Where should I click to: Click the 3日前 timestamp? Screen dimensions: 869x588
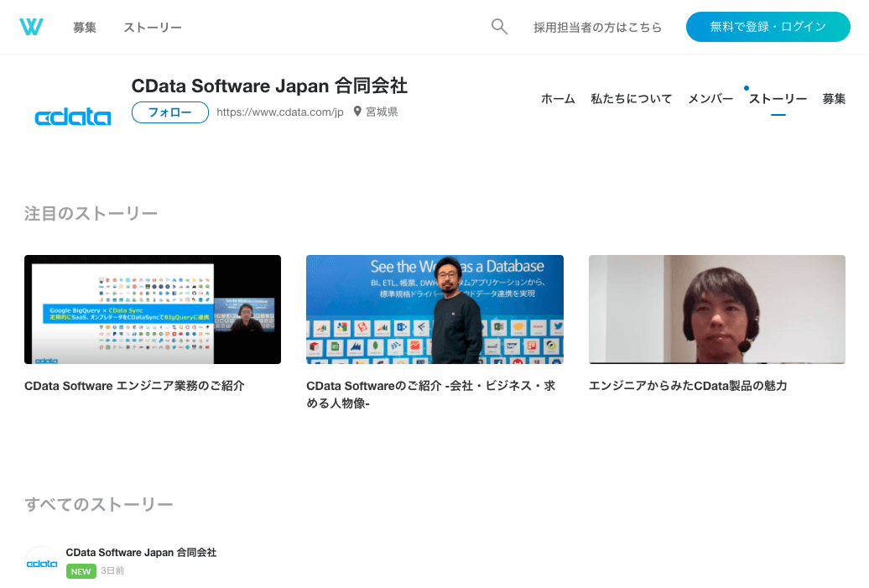click(x=112, y=571)
